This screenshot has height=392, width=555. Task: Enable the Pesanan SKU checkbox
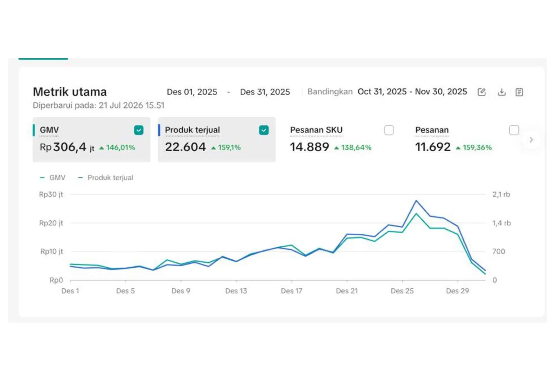(389, 130)
